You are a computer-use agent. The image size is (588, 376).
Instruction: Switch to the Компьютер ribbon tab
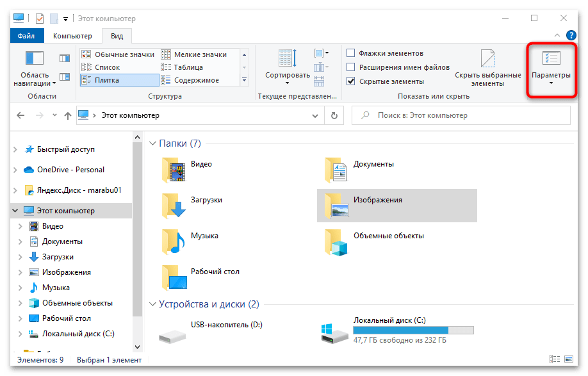[x=72, y=37]
